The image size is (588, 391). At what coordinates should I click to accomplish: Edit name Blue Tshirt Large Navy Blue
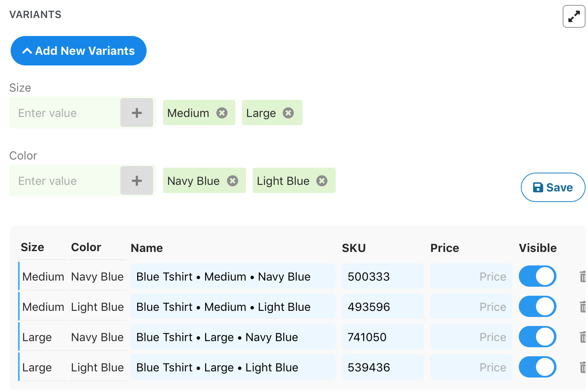pos(233,337)
